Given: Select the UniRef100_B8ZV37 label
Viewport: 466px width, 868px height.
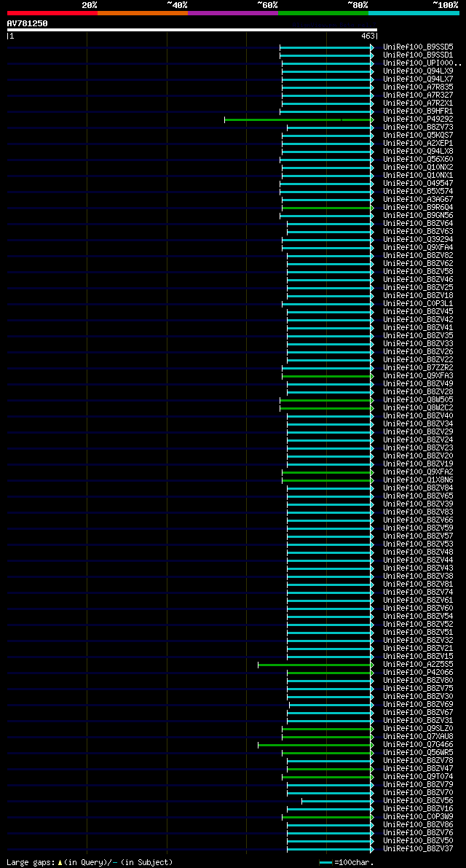Looking at the screenshot, I should tap(418, 850).
